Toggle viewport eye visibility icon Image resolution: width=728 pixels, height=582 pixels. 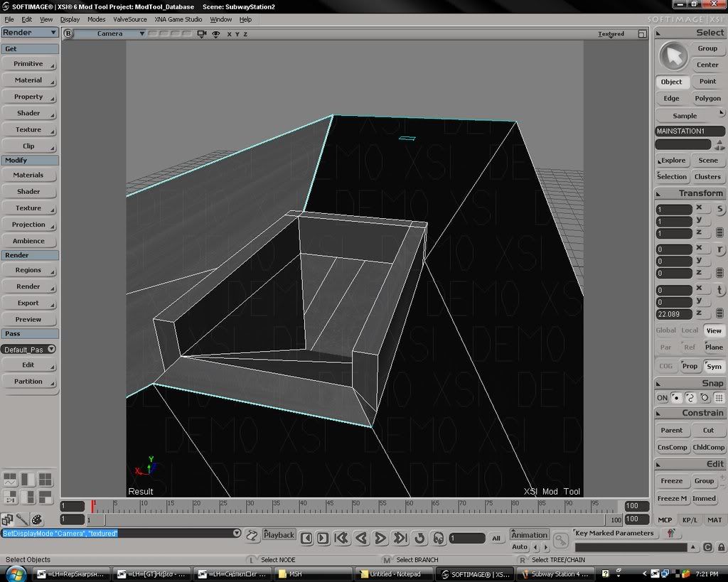[216, 34]
